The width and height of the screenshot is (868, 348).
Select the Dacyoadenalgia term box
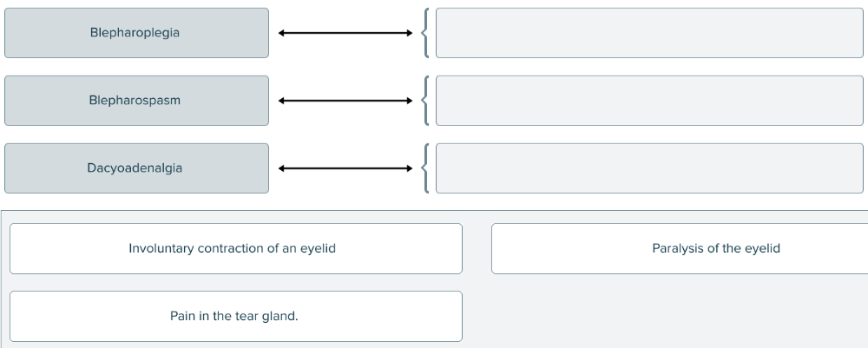pyautogui.click(x=136, y=168)
